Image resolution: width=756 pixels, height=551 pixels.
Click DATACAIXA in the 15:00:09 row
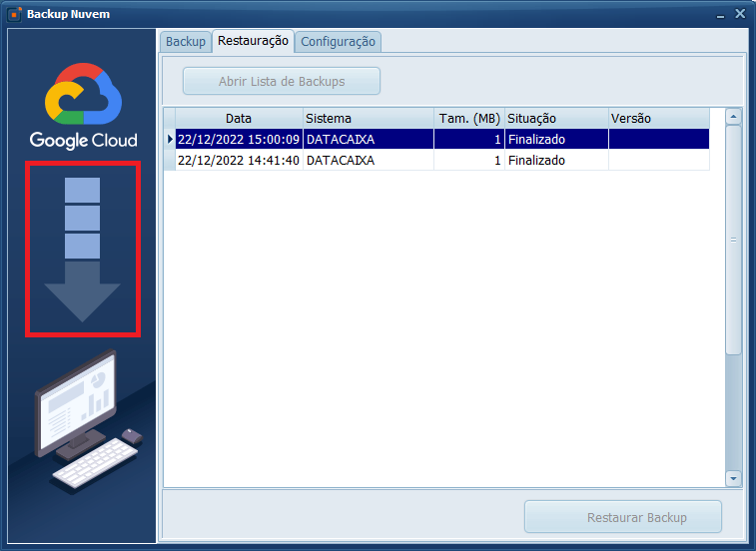coord(341,140)
